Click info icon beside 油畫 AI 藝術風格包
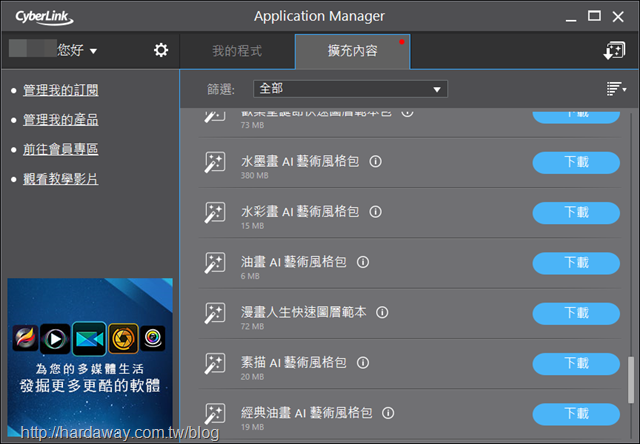Screen dimensions: 640x444 [363, 262]
